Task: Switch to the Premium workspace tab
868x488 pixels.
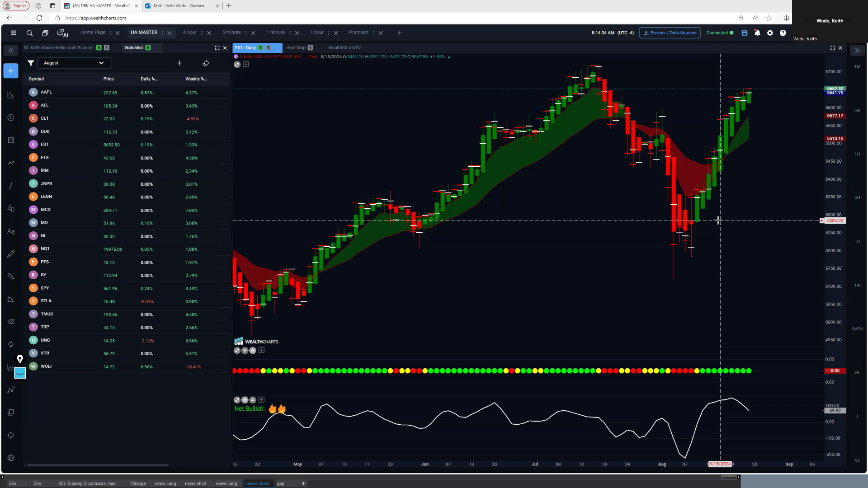Action: click(x=359, y=33)
